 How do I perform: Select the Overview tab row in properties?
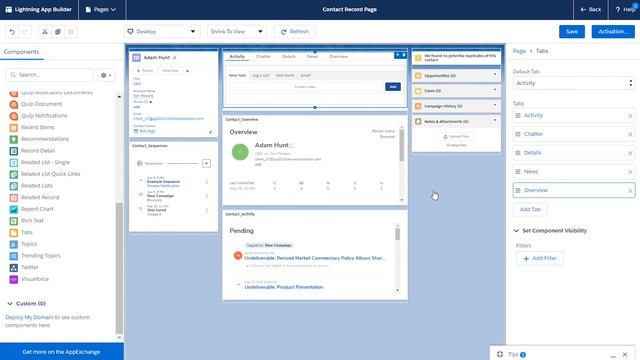(x=573, y=191)
